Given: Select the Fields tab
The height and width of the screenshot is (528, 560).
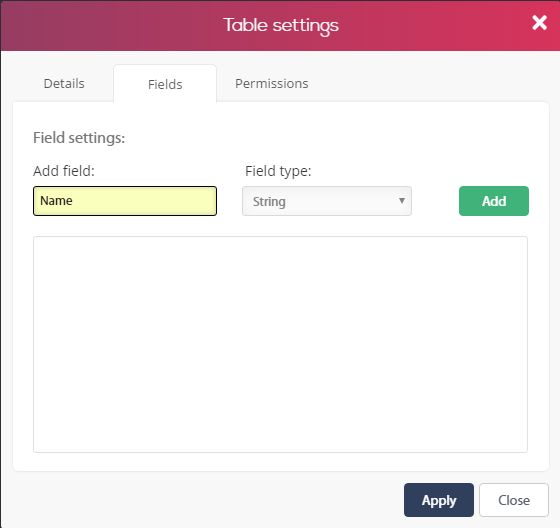Looking at the screenshot, I should [x=165, y=84].
